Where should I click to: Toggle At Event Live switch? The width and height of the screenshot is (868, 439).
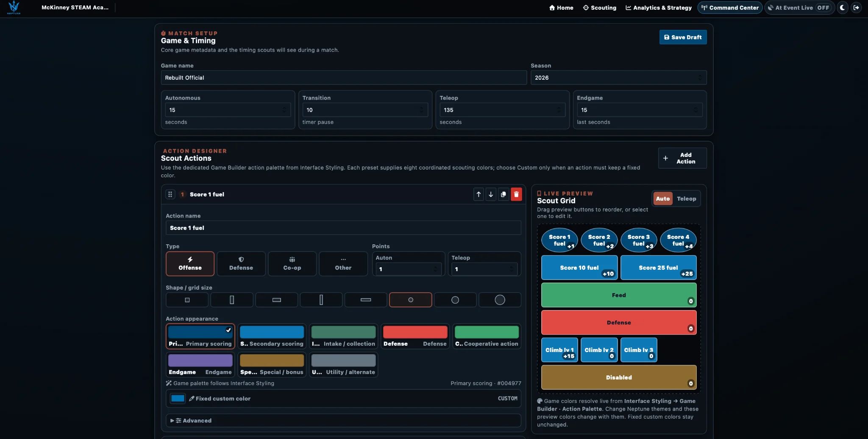799,8
